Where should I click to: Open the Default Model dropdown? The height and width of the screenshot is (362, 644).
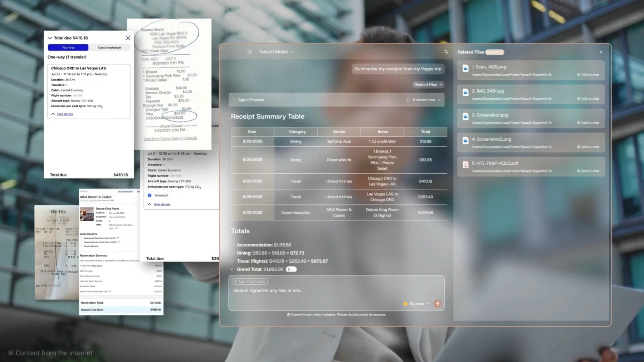tap(276, 52)
